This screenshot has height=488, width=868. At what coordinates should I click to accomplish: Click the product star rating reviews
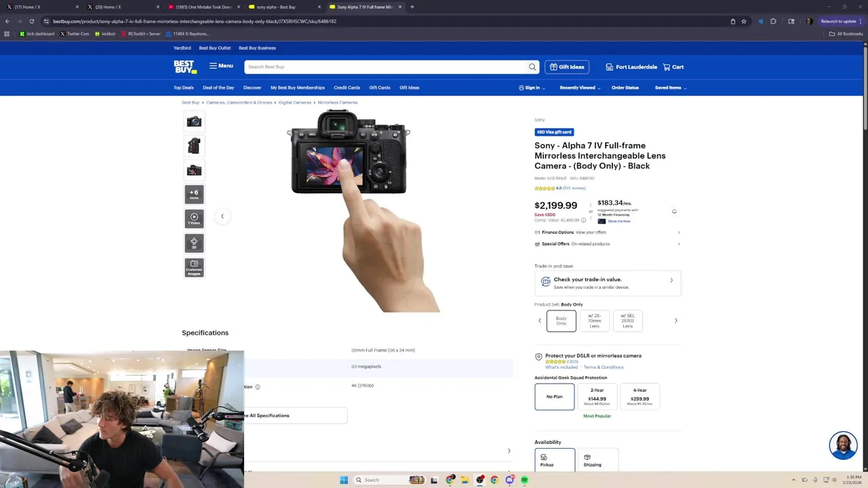click(x=560, y=188)
